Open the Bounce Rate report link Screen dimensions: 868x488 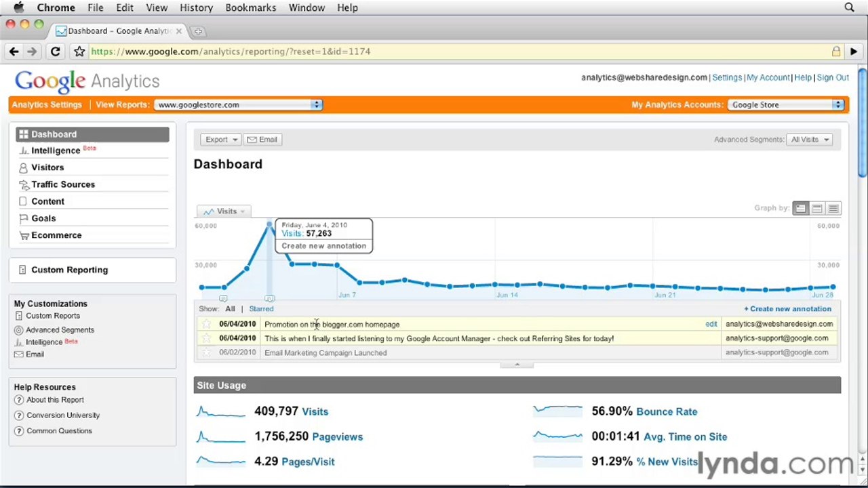point(667,412)
